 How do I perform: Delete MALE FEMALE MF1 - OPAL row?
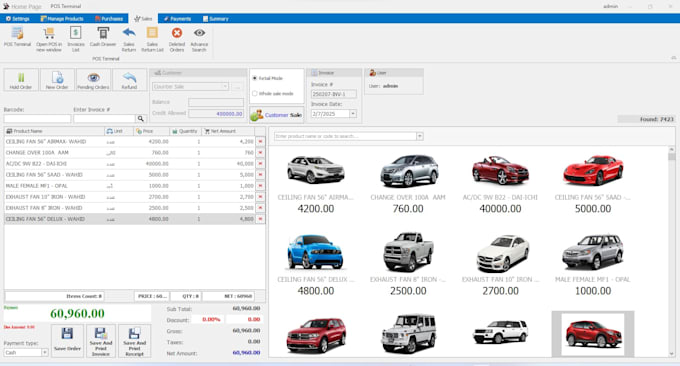(x=260, y=186)
